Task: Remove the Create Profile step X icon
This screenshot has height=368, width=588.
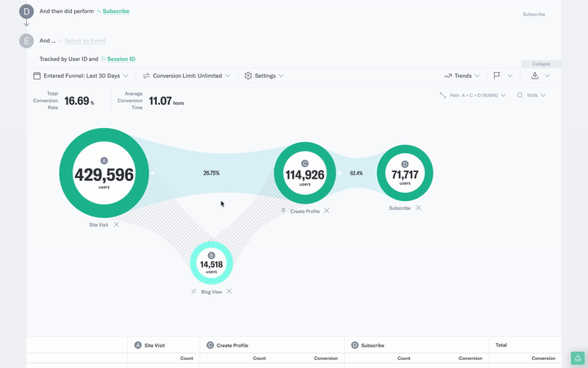Action: coord(326,210)
